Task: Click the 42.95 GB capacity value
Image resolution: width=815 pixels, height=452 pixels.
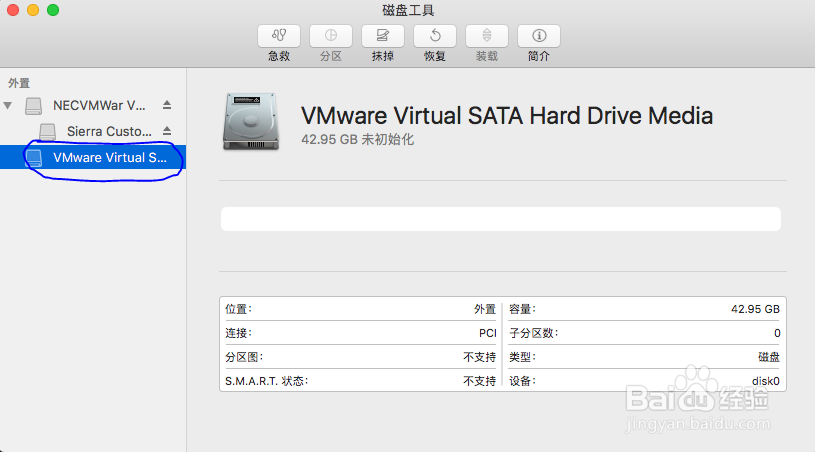Action: [x=755, y=309]
